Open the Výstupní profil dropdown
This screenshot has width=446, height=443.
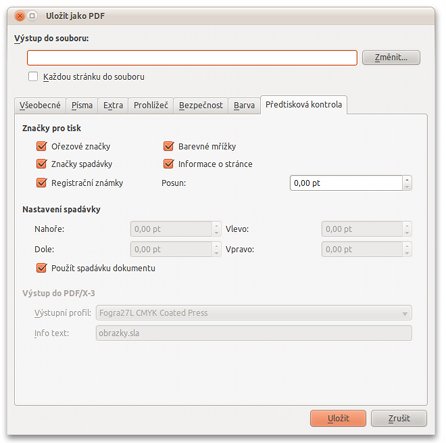[x=254, y=313]
